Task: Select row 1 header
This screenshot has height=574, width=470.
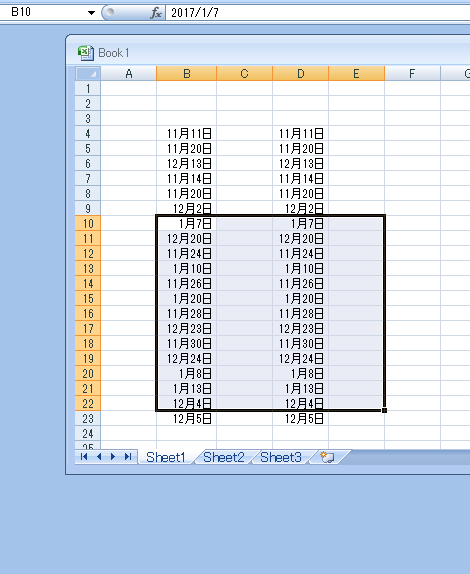Action: coord(88,89)
